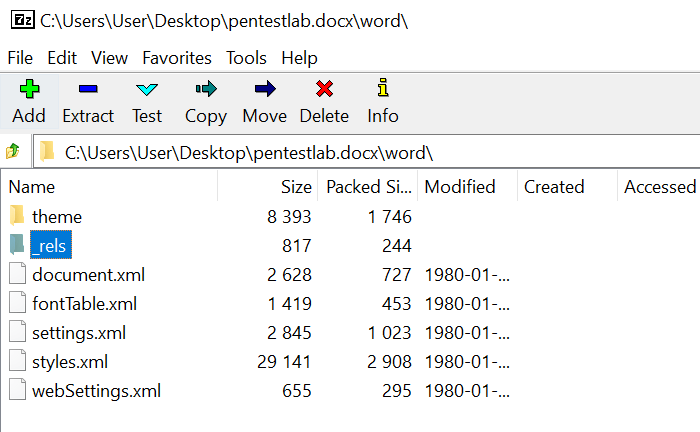Screen dimensions: 700x432
Task: Click the 7z application icon in title bar
Action: pos(23,20)
